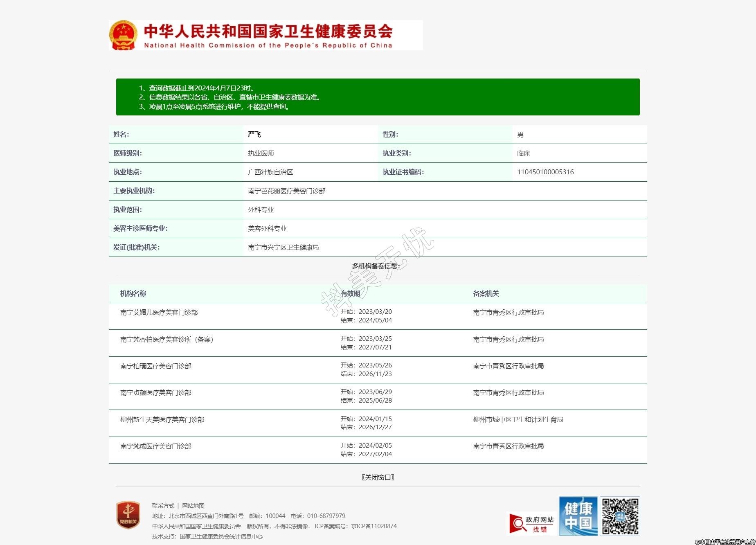Image resolution: width=756 pixels, height=545 pixels.
Task: Click the national emblem logo in header
Action: tap(123, 35)
